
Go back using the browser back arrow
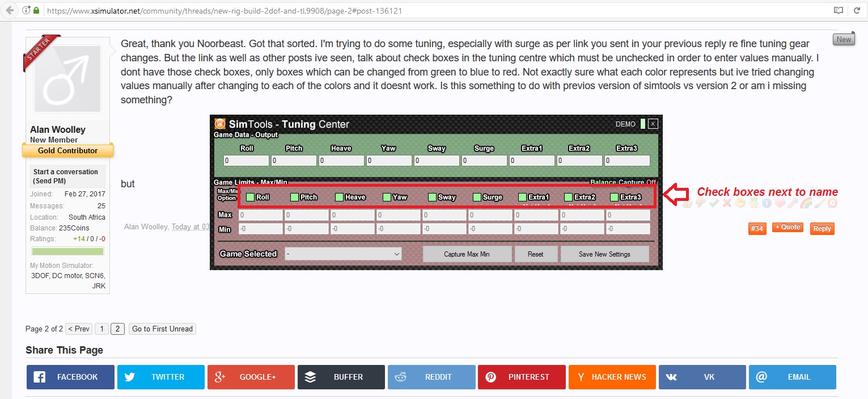click(10, 10)
